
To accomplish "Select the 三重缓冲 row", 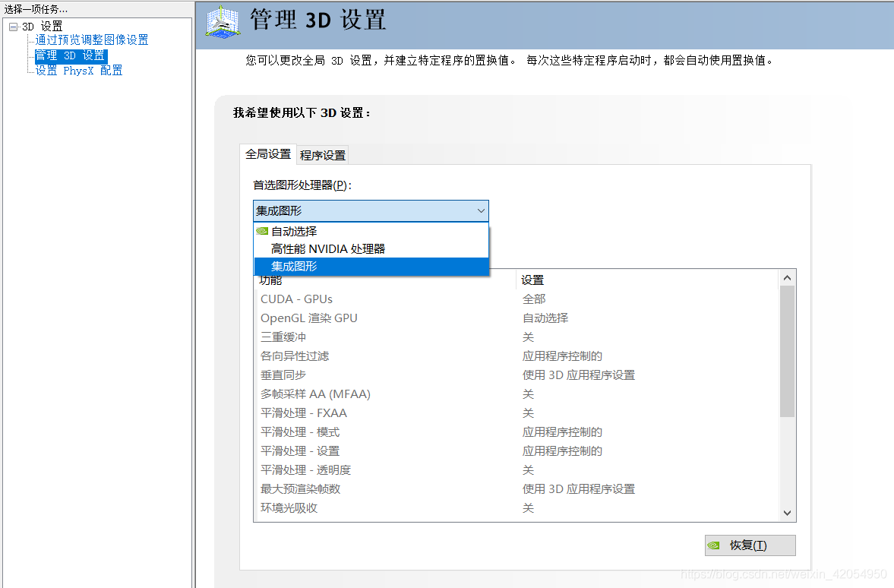I will click(516, 337).
